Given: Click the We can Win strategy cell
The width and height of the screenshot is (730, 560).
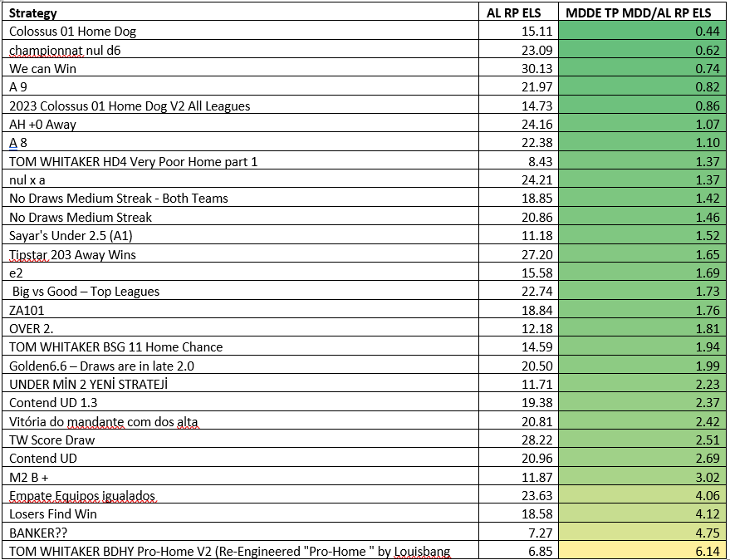Looking at the screenshot, I should (240, 68).
